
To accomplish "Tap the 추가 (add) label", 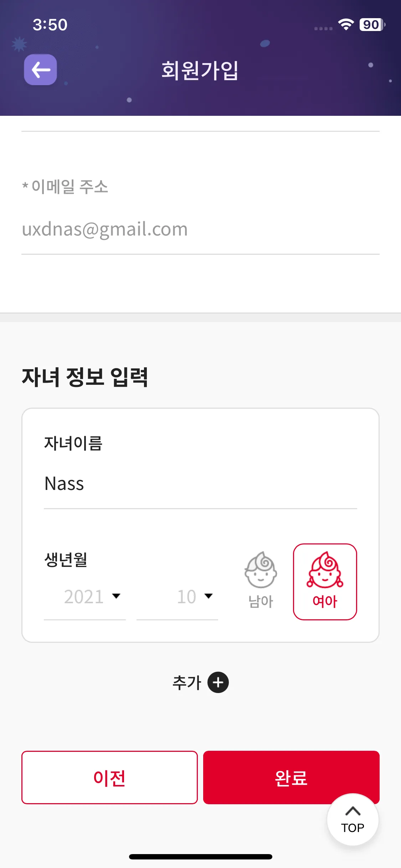I will pyautogui.click(x=187, y=683).
